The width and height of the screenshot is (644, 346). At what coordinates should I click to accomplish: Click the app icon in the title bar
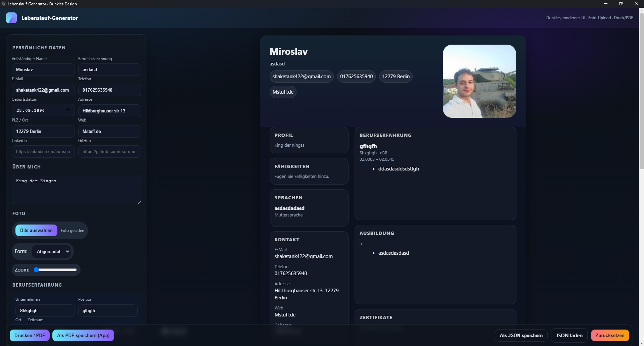[x=3, y=4]
